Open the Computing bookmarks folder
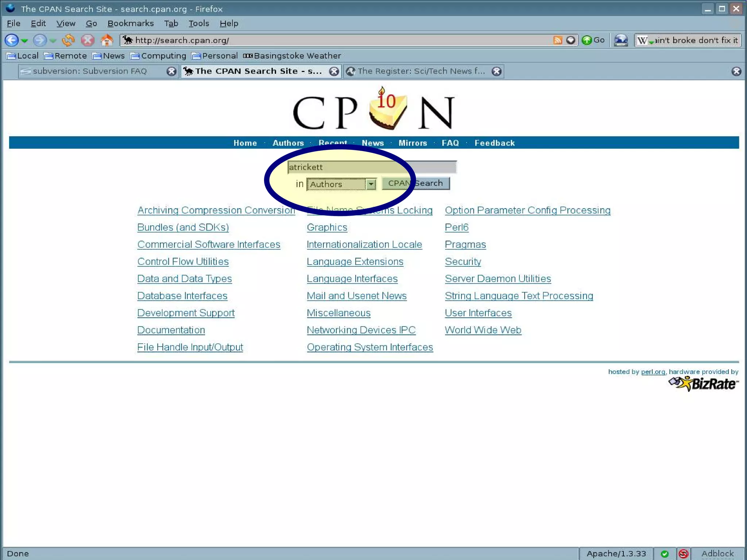Image resolution: width=747 pixels, height=560 pixels. click(158, 56)
